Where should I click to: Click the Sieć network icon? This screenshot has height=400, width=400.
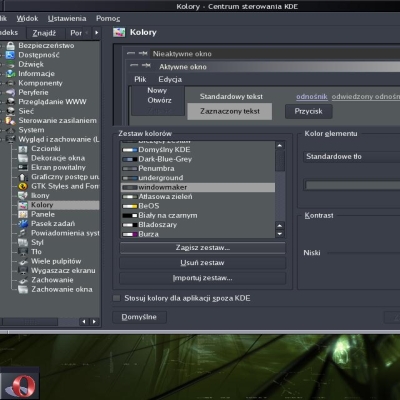[x=11, y=111]
